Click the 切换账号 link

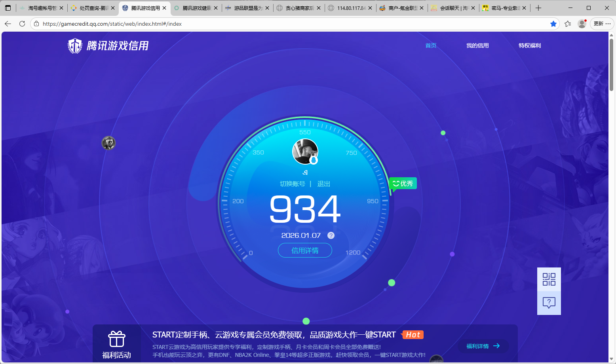293,184
